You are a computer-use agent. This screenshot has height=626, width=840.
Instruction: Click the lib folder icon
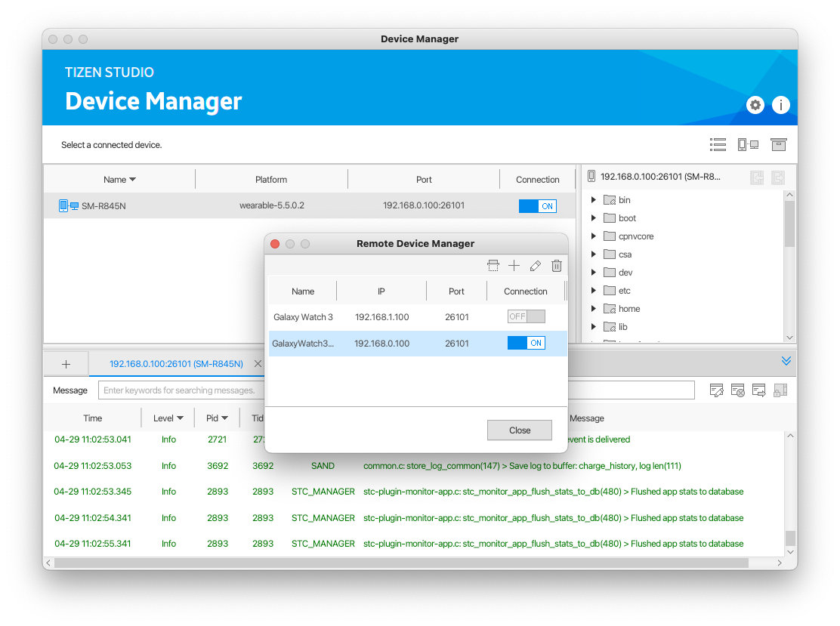tap(610, 327)
